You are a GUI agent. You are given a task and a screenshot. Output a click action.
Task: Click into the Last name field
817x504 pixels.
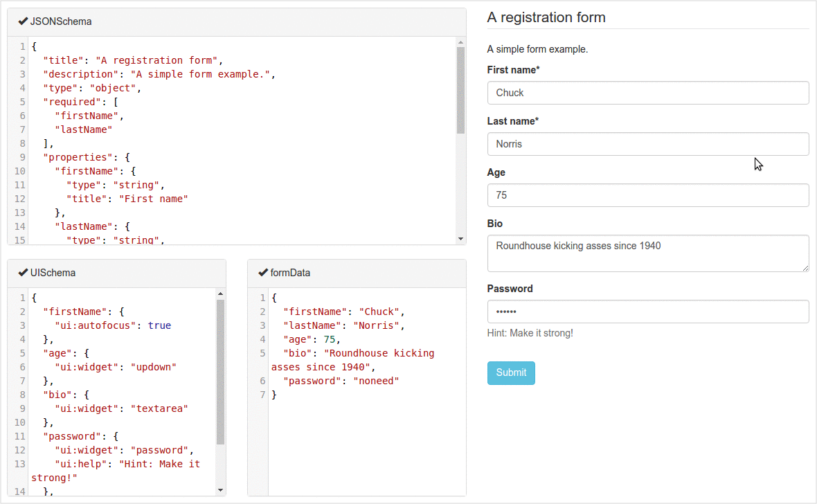[647, 144]
